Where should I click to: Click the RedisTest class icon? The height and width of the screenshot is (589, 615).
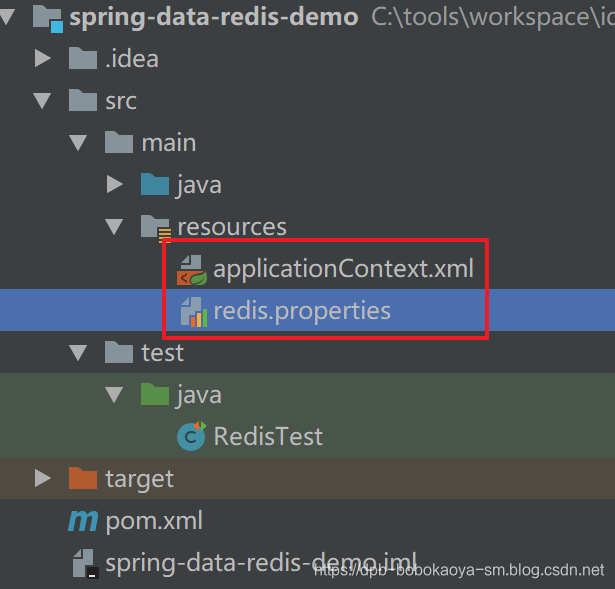(x=191, y=436)
